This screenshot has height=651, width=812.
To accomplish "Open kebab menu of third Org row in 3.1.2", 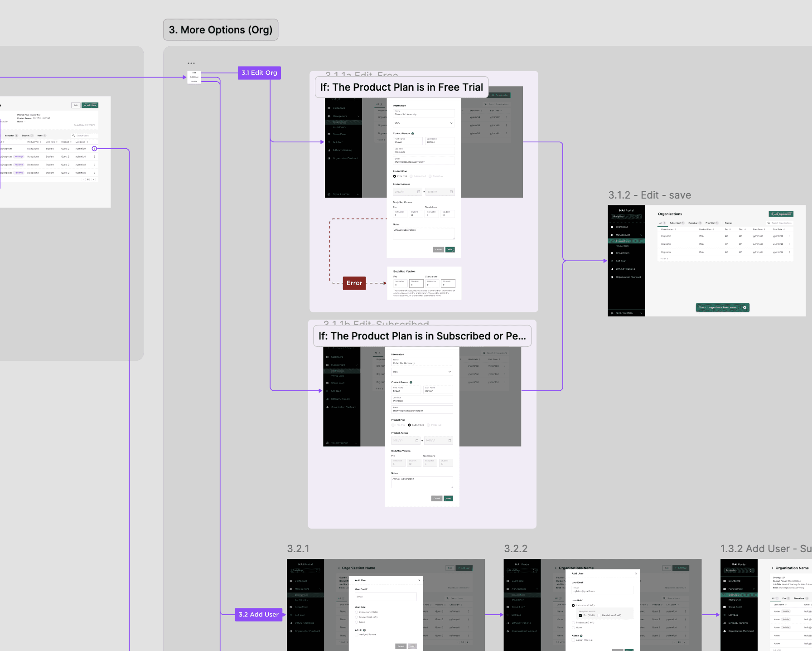I will click(x=789, y=252).
